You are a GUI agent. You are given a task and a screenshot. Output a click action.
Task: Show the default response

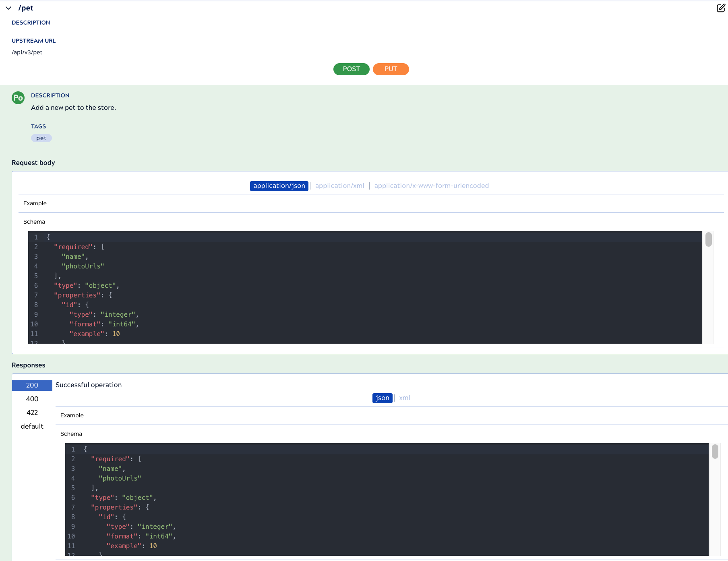(32, 426)
